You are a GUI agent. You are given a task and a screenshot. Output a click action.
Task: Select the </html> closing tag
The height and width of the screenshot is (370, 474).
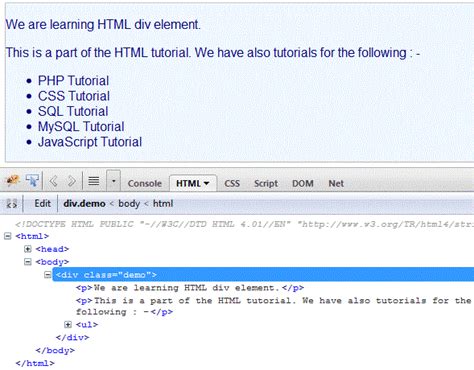point(35,363)
